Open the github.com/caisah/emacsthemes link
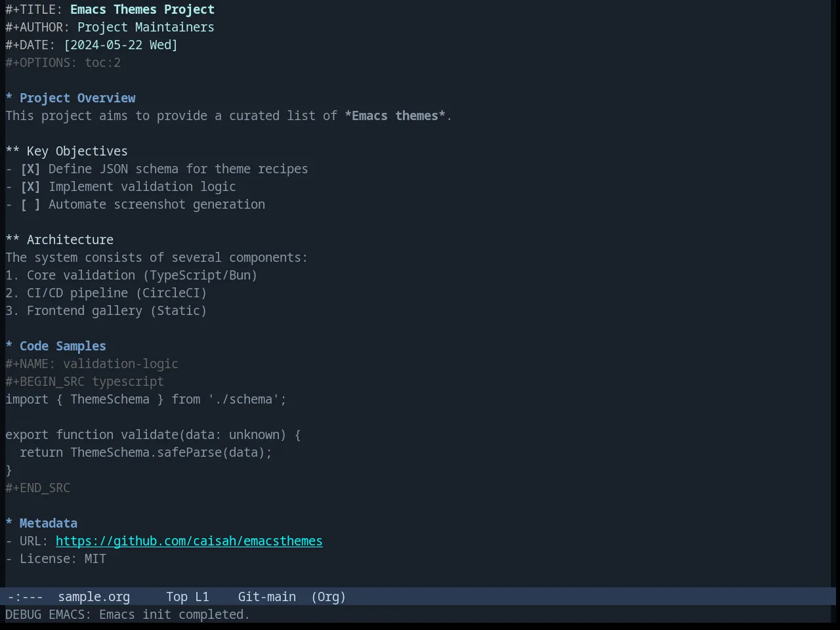 (189, 541)
